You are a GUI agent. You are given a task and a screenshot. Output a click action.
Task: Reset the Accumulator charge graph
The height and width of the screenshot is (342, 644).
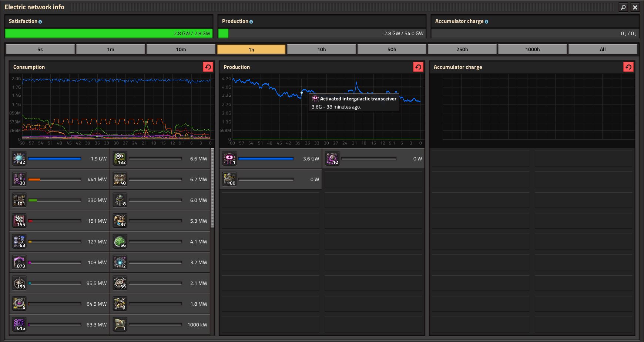point(628,67)
